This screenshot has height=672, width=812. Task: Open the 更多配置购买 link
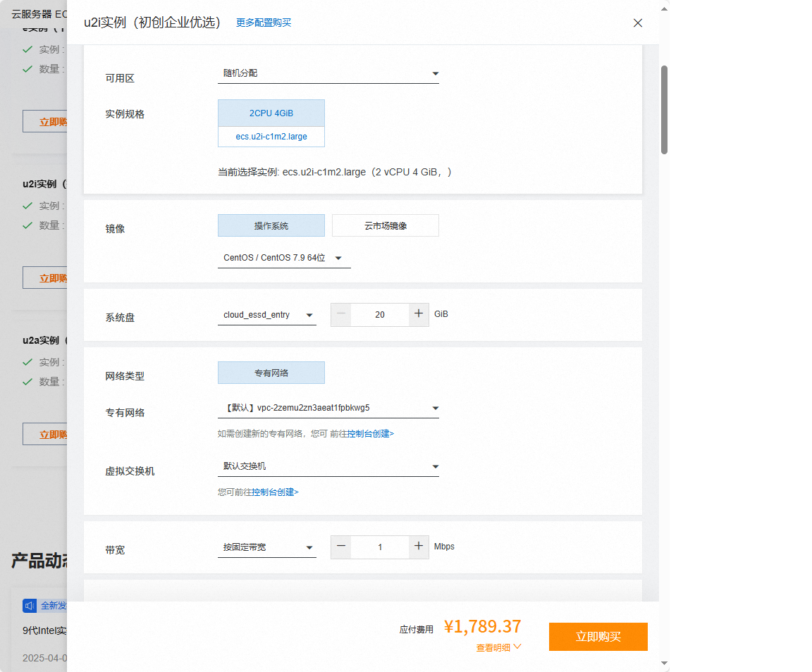point(264,23)
